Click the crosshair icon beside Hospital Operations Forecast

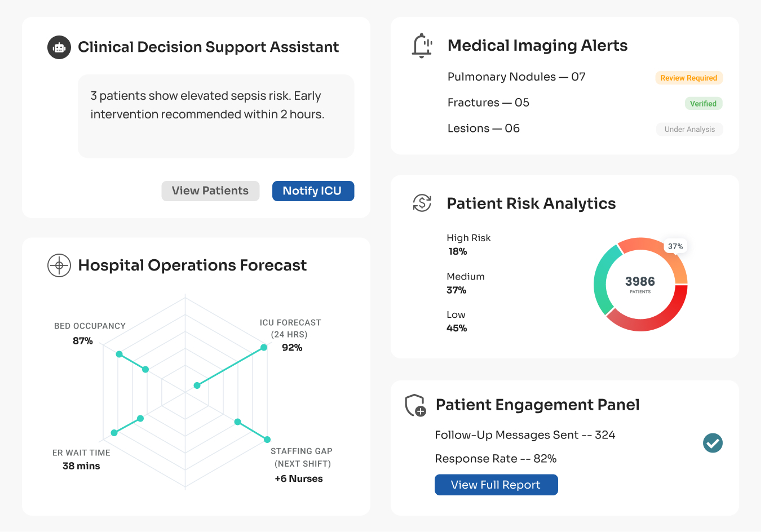(x=59, y=265)
